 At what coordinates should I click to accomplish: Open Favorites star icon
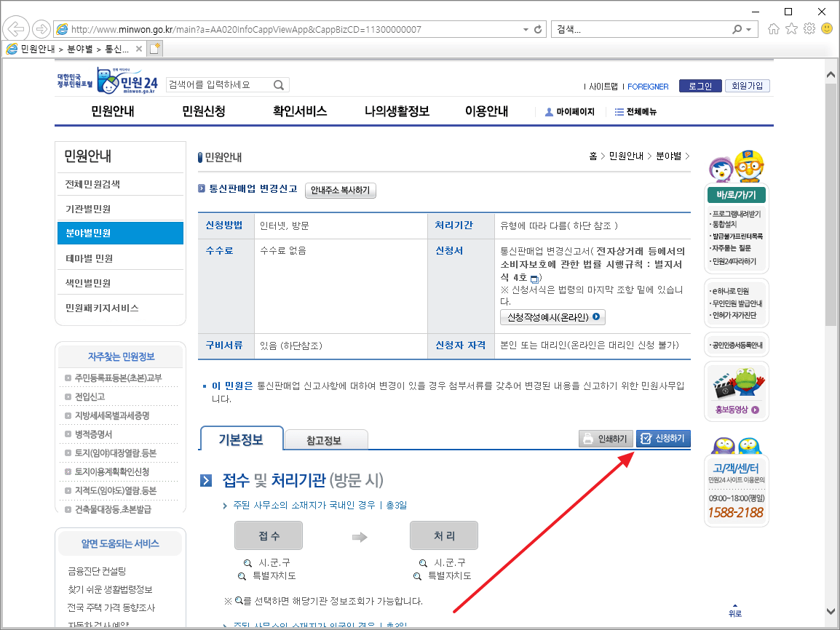click(x=791, y=29)
